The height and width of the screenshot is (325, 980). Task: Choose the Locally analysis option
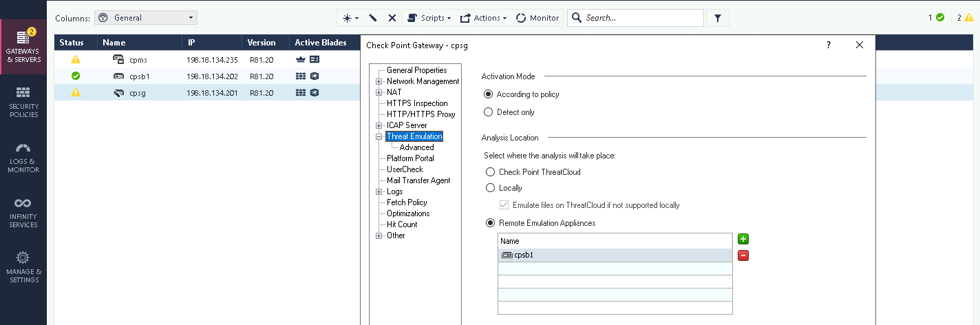point(490,188)
